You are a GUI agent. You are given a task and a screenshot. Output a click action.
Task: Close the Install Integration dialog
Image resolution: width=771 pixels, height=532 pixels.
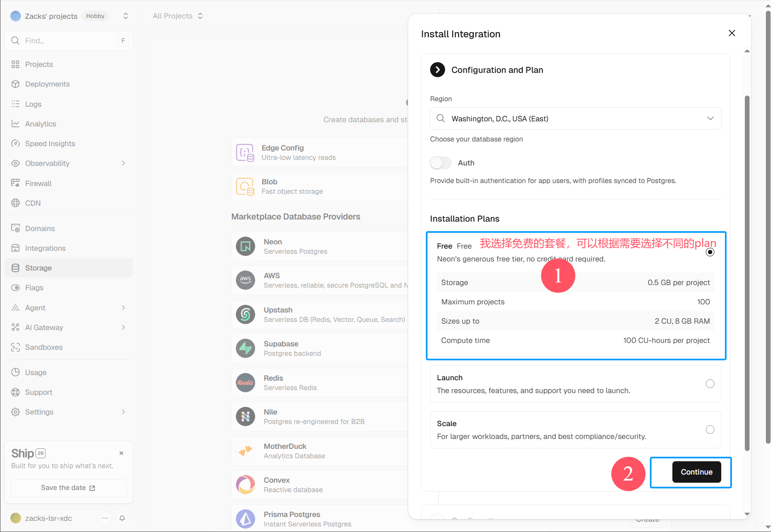(x=732, y=33)
